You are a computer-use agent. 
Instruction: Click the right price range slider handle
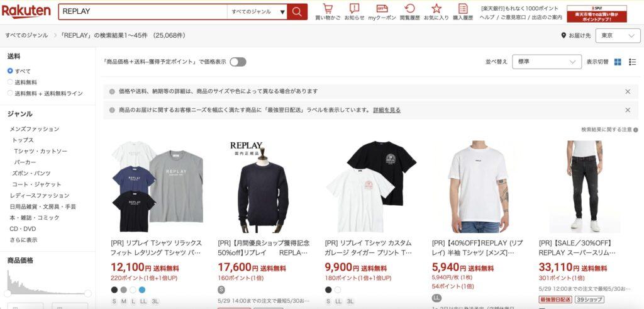(x=88, y=293)
